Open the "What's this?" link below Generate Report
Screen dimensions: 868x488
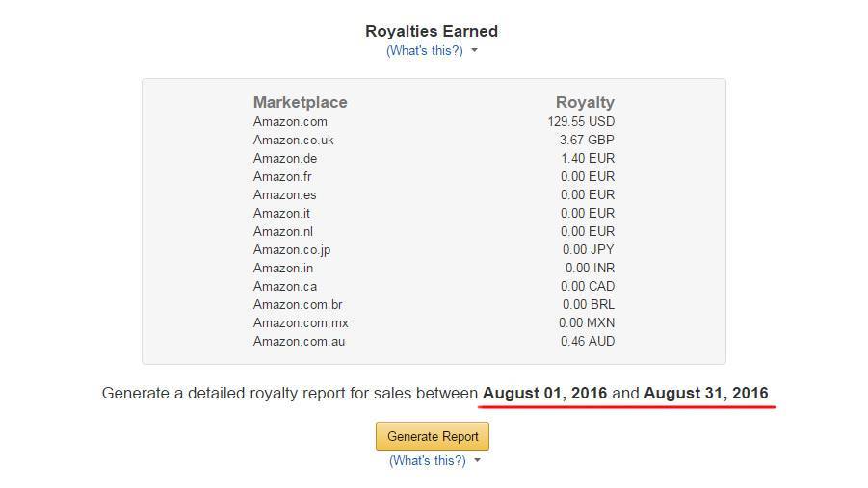click(x=427, y=460)
